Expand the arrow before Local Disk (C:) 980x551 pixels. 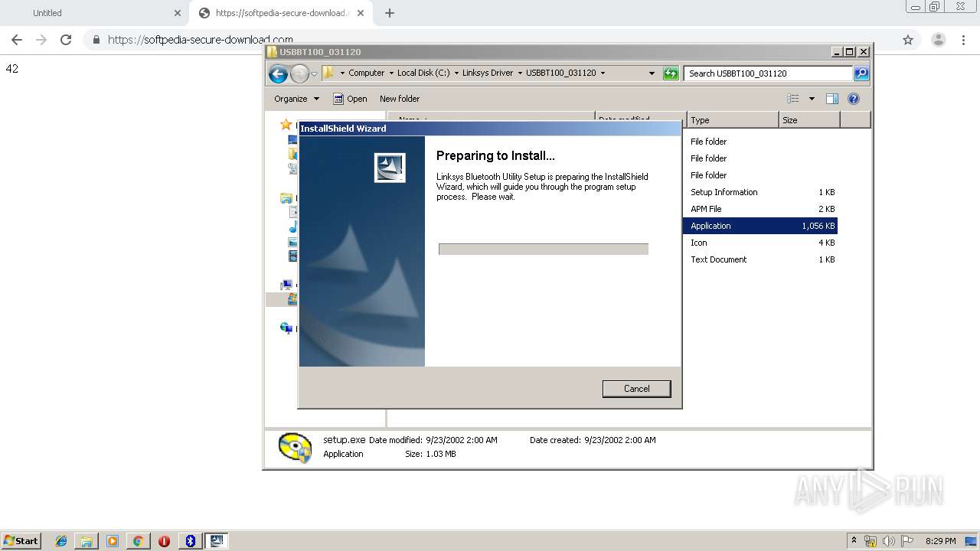tap(391, 73)
